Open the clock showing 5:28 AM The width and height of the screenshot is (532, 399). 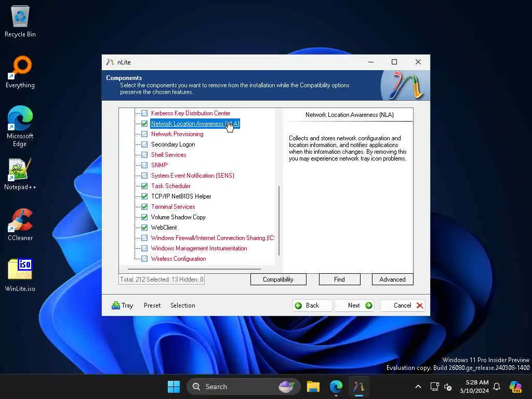point(474,387)
